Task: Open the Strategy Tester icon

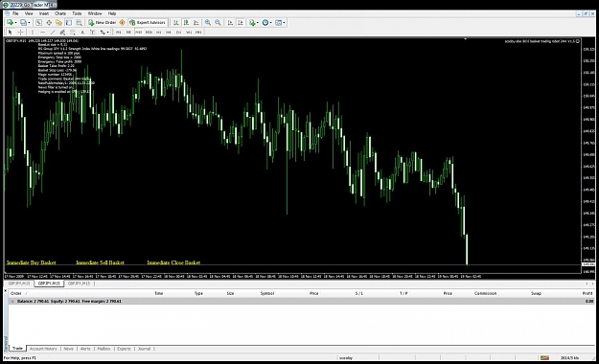Action: point(79,23)
